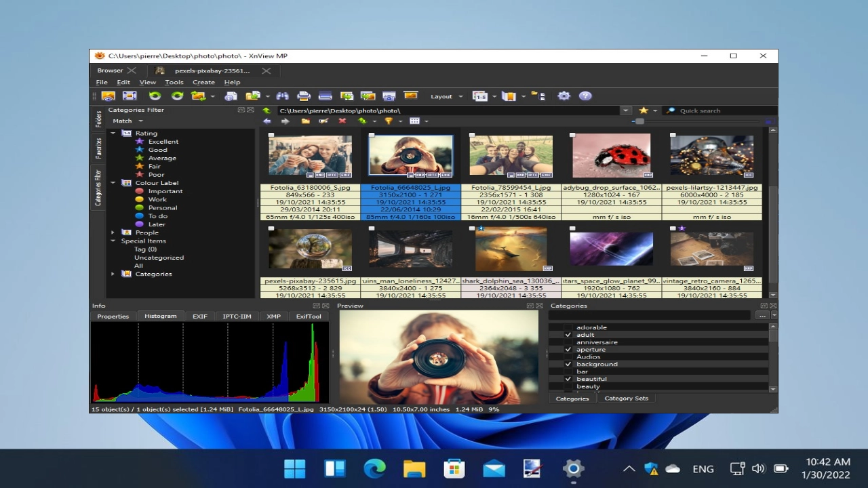Close the Categories Filter panel
The width and height of the screenshot is (868, 488).
250,110
